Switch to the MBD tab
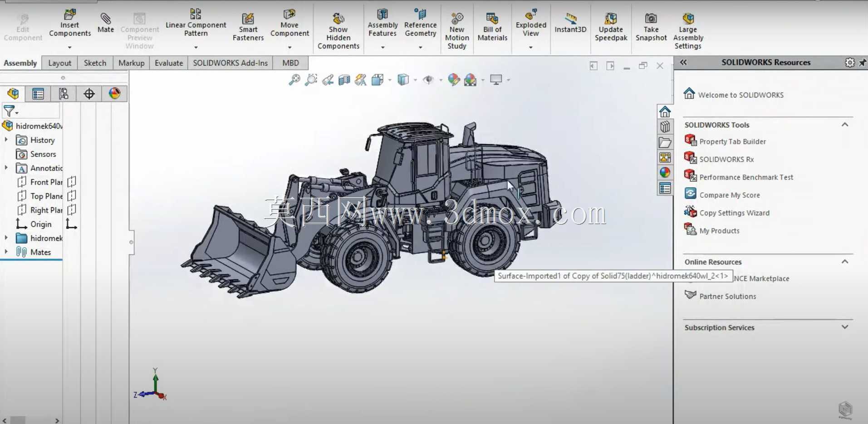The height and width of the screenshot is (424, 868). point(290,63)
